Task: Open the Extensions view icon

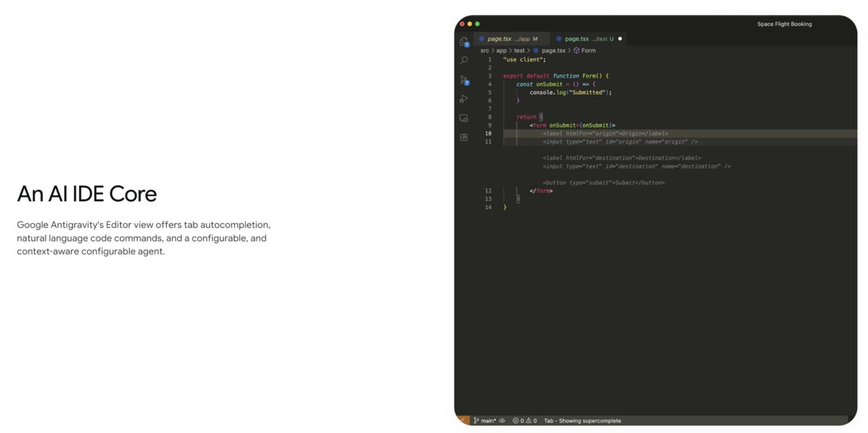Action: (463, 137)
